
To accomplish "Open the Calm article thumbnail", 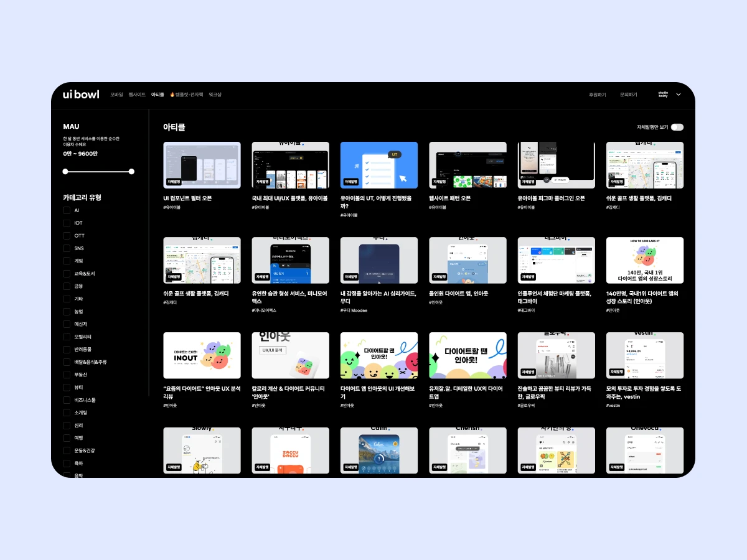I will click(379, 450).
